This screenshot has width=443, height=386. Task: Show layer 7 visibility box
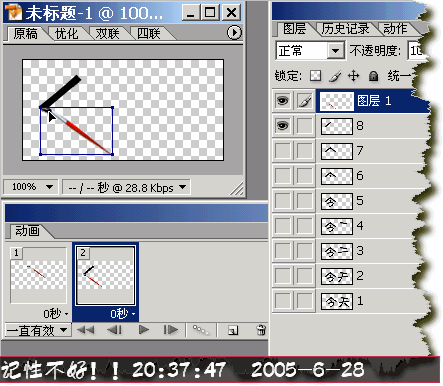pyautogui.click(x=283, y=151)
